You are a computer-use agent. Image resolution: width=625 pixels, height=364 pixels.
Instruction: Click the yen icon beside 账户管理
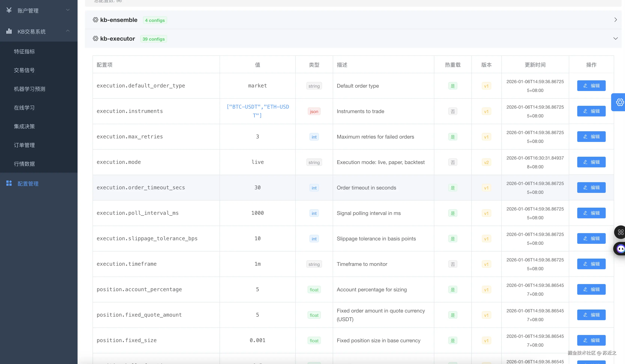[9, 10]
